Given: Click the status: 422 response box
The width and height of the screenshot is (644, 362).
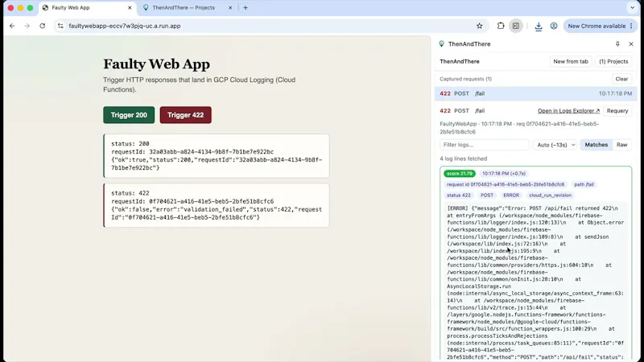Looking at the screenshot, I should pyautogui.click(x=217, y=205).
